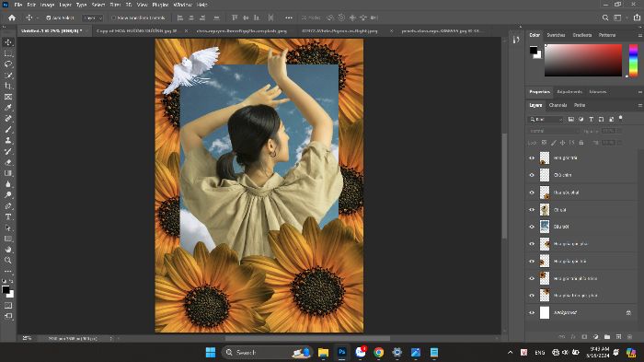Click the new group folder icon
This screenshot has width=644, height=362.
pos(607,336)
